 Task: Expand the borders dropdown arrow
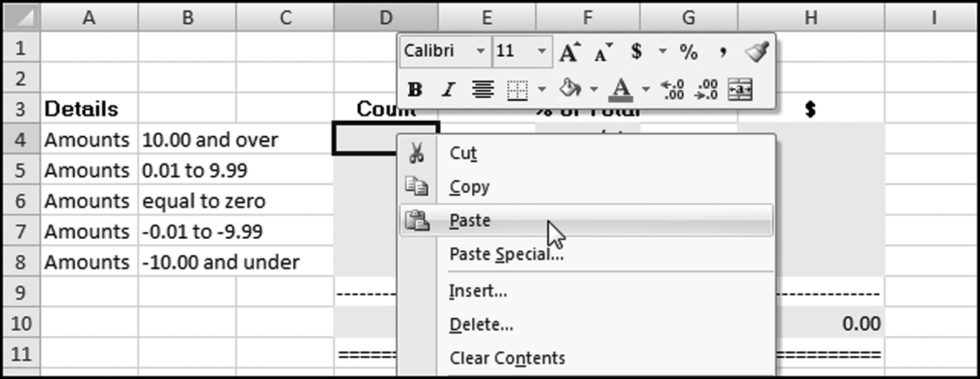tap(542, 90)
